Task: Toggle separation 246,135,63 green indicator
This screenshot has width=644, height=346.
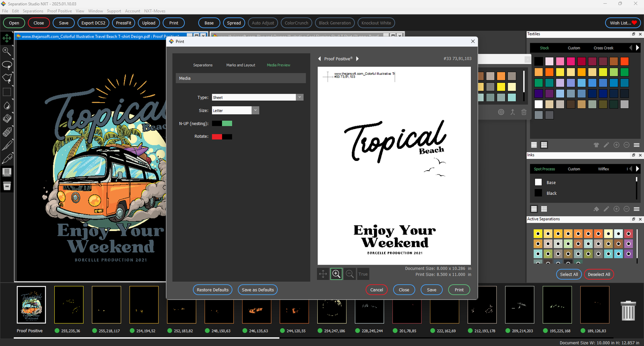Action: (245, 331)
